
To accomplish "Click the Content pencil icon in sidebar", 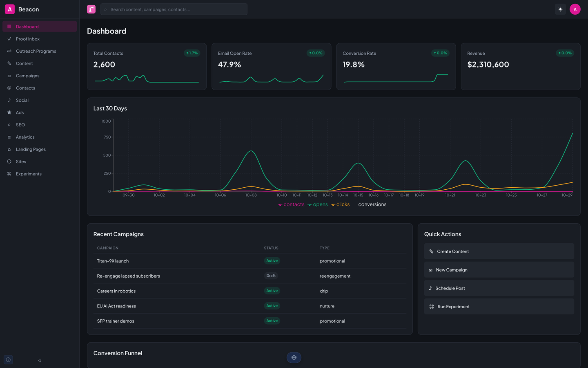I will (9, 63).
